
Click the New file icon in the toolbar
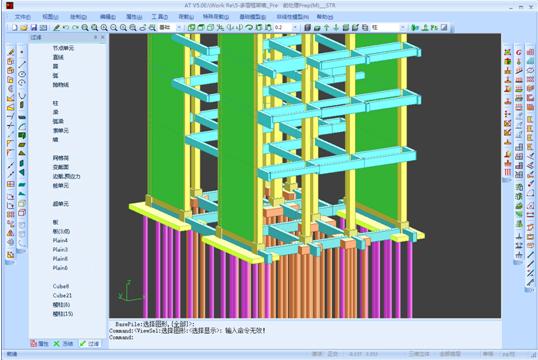coord(14,27)
